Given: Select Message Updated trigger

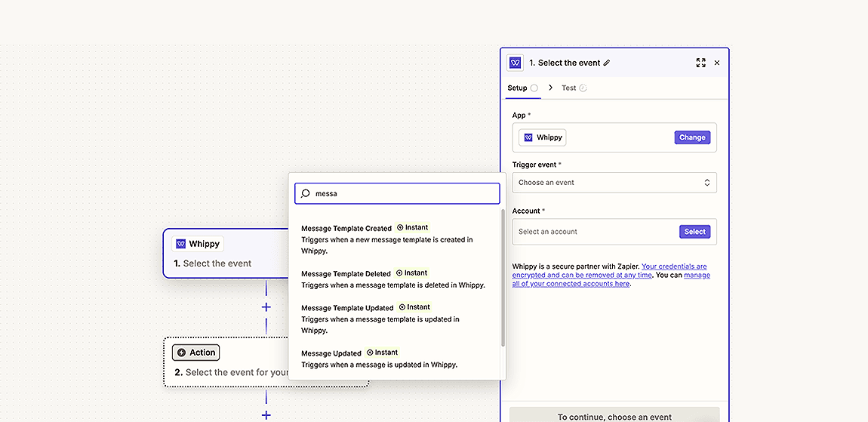Looking at the screenshot, I should (393, 359).
